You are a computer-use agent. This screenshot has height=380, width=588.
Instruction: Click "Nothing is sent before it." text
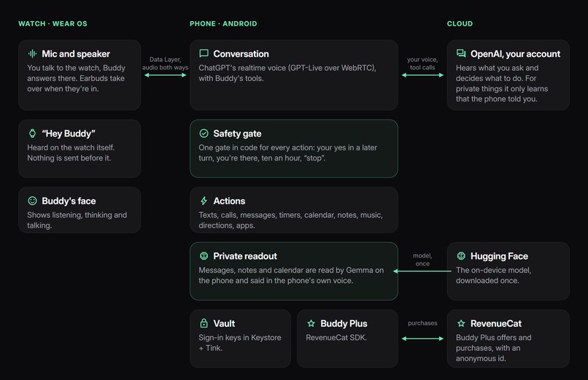click(69, 158)
